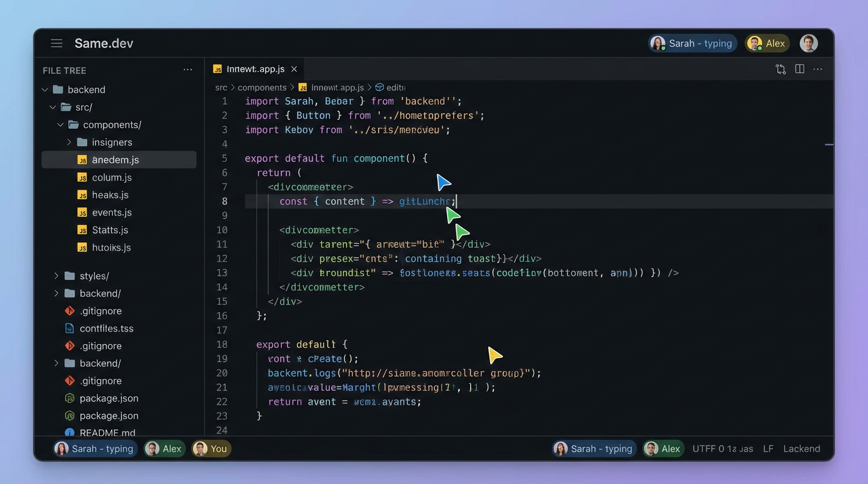Image resolution: width=868 pixels, height=484 pixels.
Task: Click the Alex presence indicator in status bar
Action: pos(663,448)
